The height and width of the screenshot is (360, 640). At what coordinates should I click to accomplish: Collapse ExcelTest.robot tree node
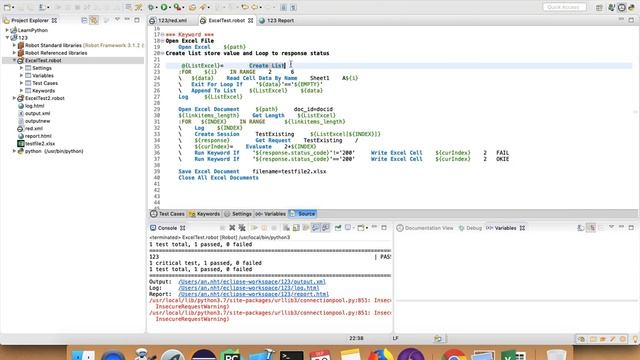pos(14,60)
